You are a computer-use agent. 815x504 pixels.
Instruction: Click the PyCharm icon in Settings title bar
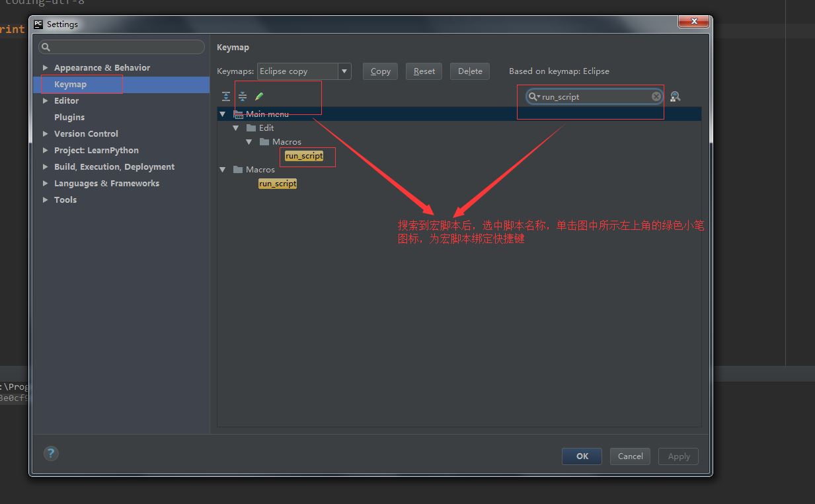tap(38, 24)
